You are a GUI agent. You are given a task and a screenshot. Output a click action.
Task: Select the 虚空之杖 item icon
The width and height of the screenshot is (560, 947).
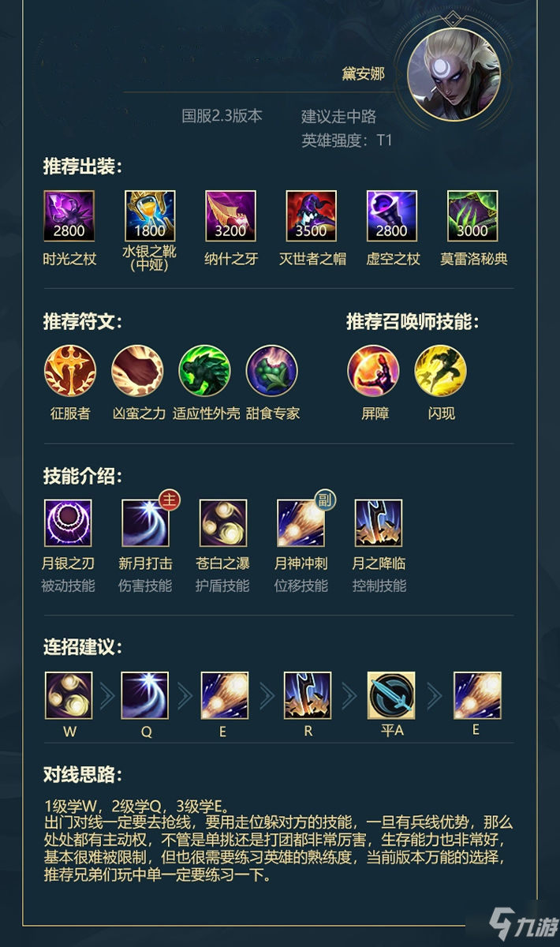[x=391, y=215]
